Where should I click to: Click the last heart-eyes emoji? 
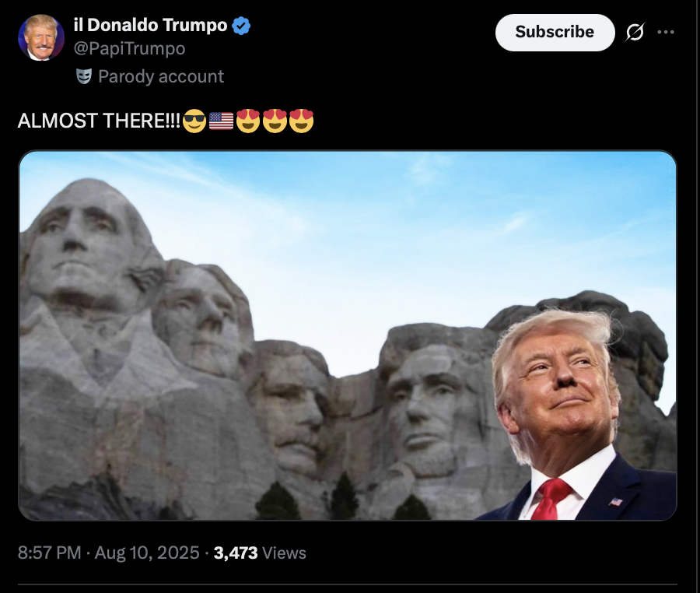pos(301,121)
